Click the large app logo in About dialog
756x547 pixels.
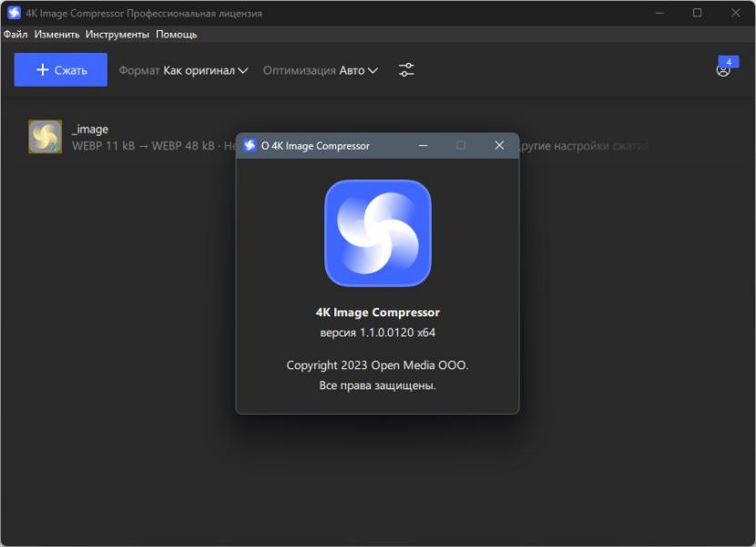pyautogui.click(x=377, y=233)
